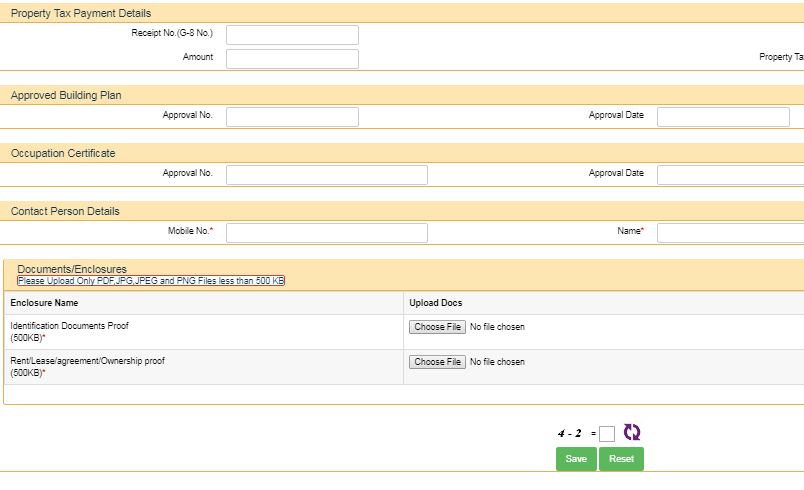Click the Enclosure Name column header
Screen dimensions: 804x490
coord(44,303)
